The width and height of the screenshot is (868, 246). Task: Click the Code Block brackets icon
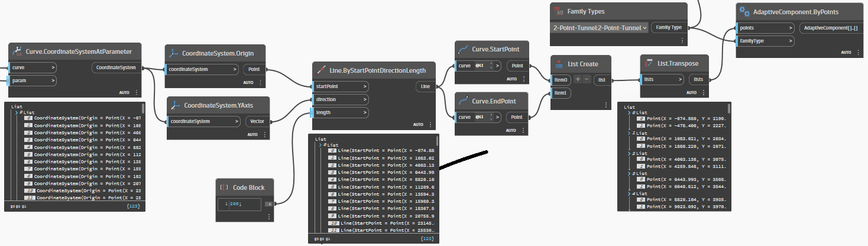(x=224, y=187)
